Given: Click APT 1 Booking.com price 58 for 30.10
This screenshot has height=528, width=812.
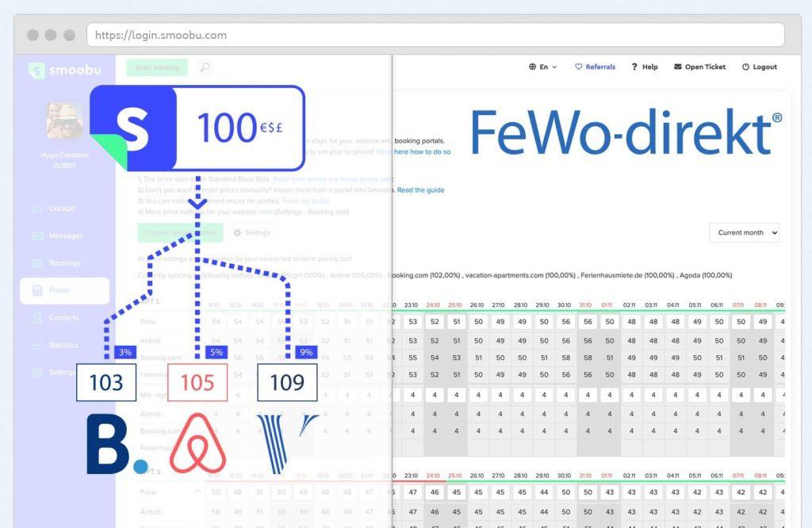Looking at the screenshot, I should pyautogui.click(x=566, y=358).
